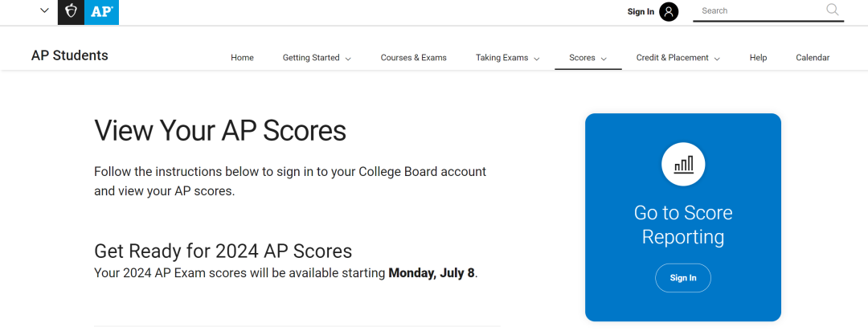The height and width of the screenshot is (335, 868).
Task: Click the search magnifier icon
Action: [833, 10]
